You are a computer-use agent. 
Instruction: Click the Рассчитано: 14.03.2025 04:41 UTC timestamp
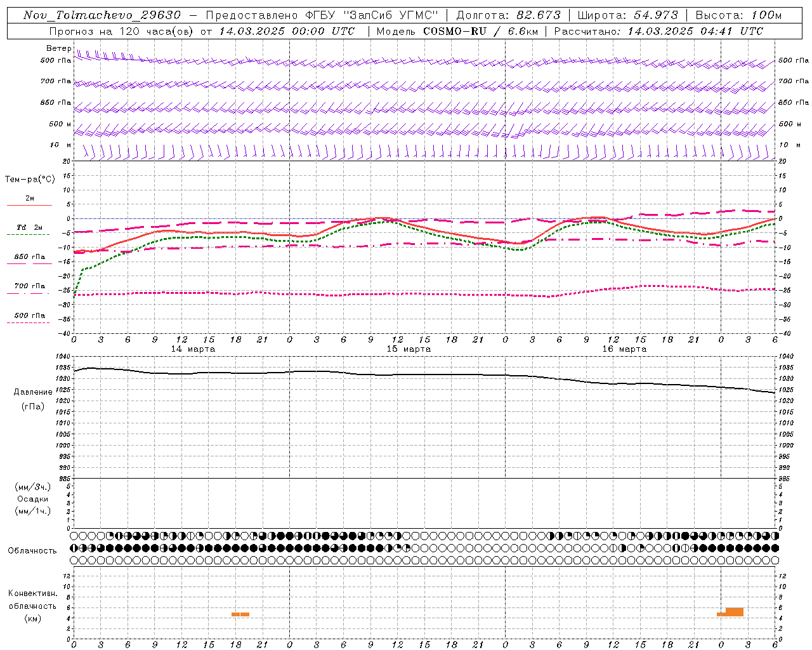coord(658,31)
